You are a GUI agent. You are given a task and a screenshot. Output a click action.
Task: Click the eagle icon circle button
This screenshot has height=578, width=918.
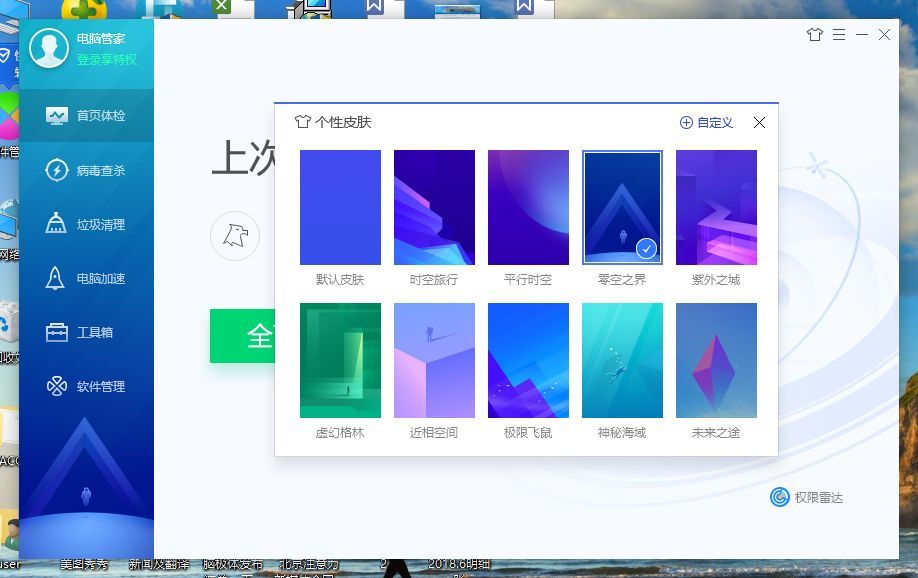click(x=235, y=236)
